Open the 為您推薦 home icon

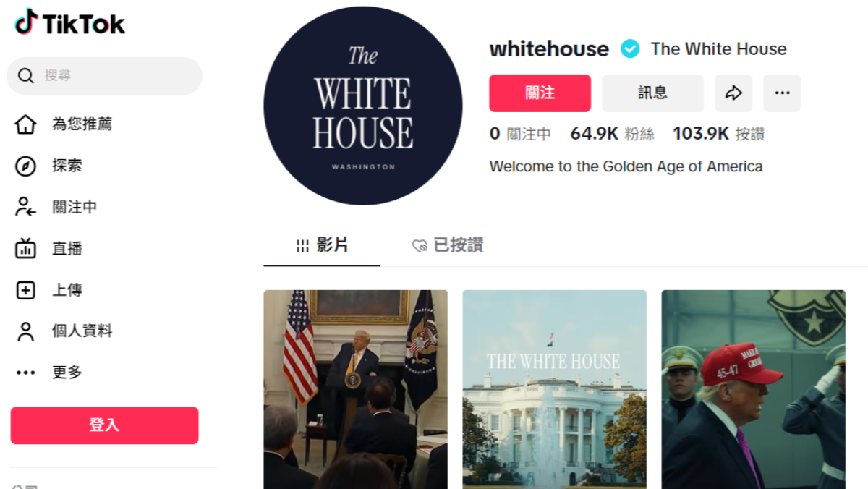25,124
